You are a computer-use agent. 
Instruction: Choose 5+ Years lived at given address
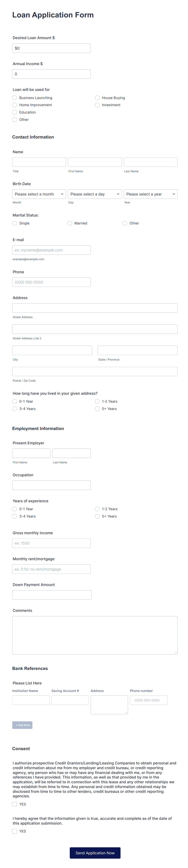point(97,409)
